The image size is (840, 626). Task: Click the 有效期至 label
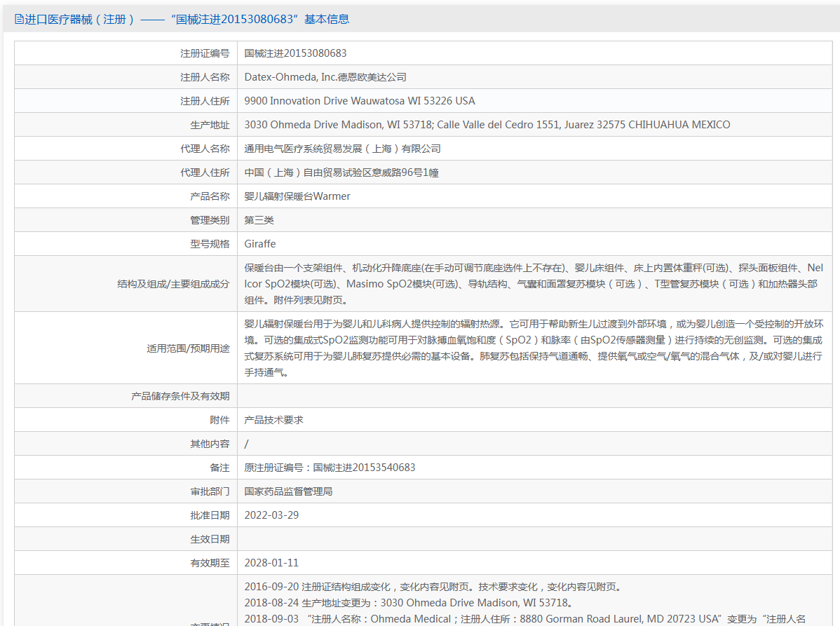210,563
